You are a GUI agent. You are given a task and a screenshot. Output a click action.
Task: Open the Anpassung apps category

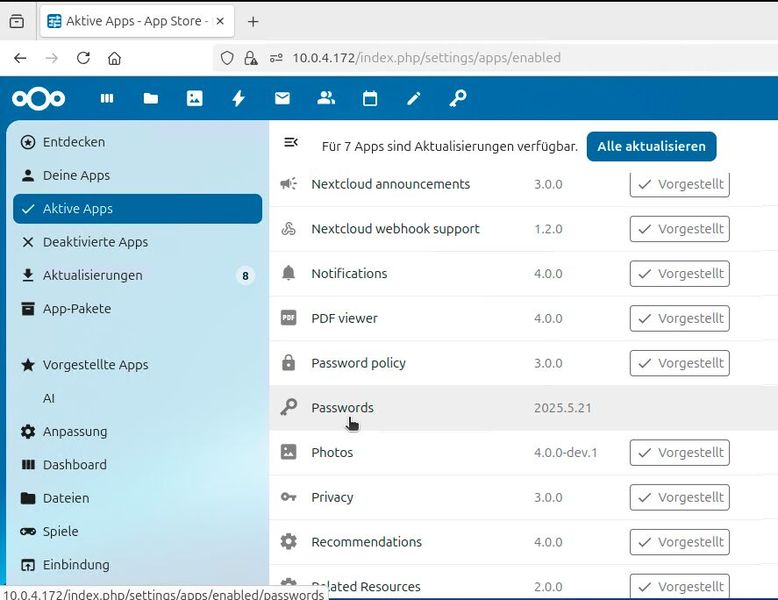click(137, 431)
